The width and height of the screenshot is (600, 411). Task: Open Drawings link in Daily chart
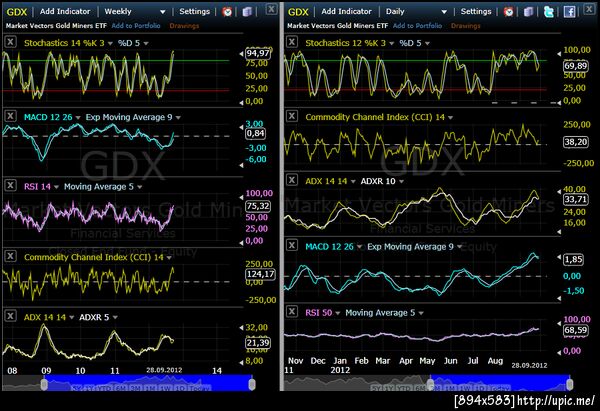(x=465, y=26)
